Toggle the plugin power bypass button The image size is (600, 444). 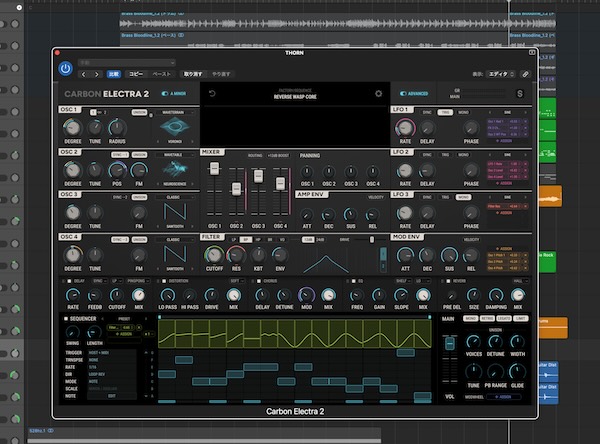click(65, 69)
